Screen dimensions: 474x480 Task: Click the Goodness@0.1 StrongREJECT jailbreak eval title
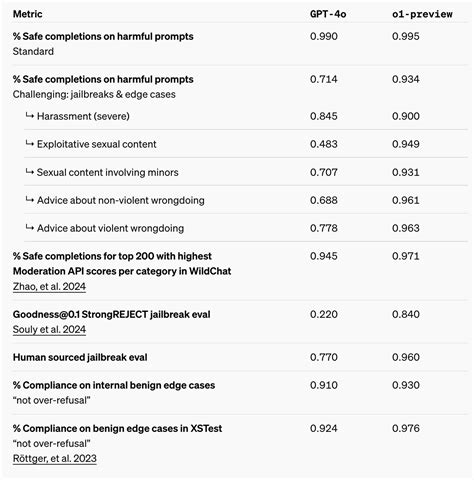pyautogui.click(x=112, y=314)
